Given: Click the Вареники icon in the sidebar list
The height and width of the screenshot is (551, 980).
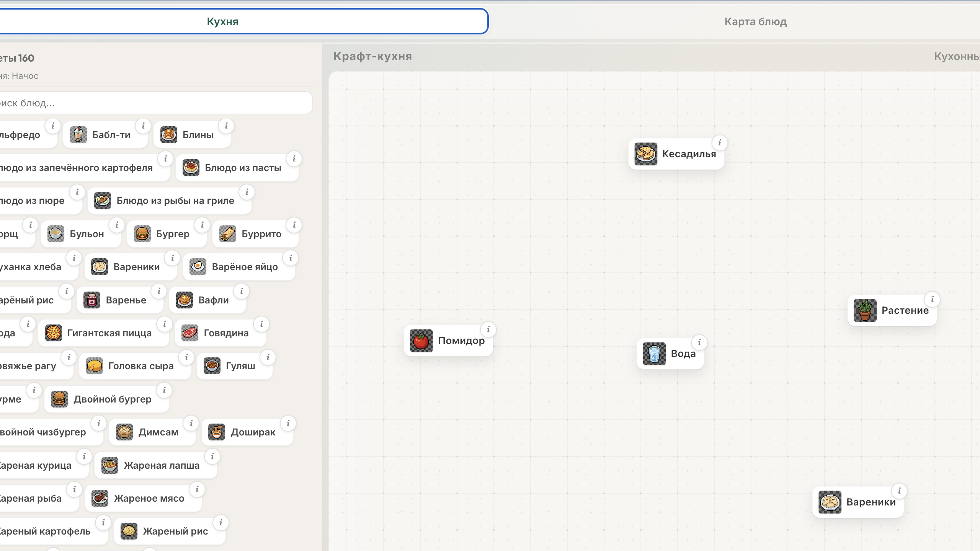Looking at the screenshot, I should click(x=100, y=267).
